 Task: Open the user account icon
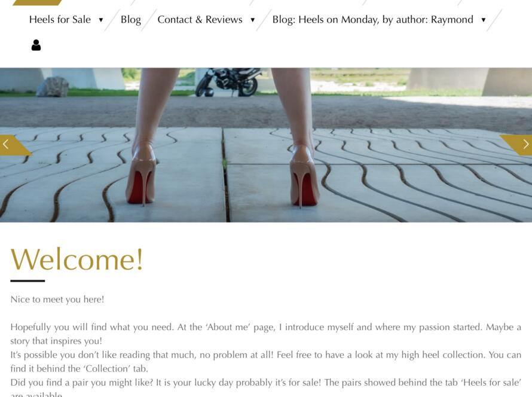(36, 45)
